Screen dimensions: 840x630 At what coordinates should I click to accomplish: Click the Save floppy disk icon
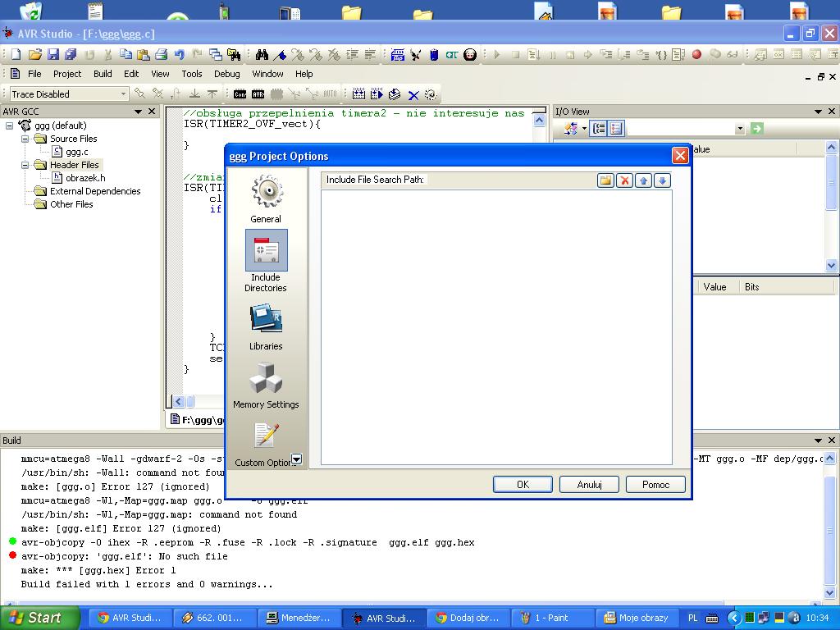[52, 54]
